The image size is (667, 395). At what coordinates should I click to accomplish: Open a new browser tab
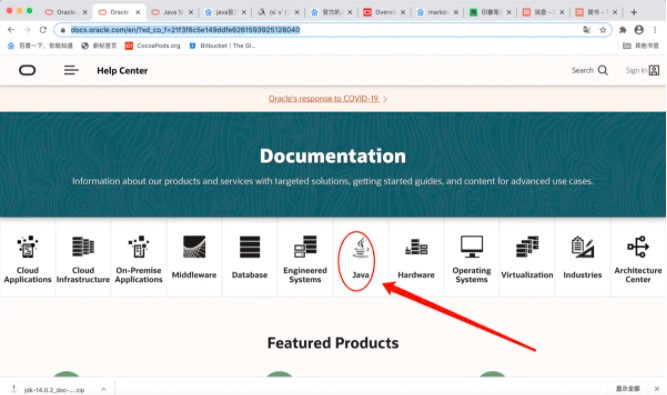634,12
